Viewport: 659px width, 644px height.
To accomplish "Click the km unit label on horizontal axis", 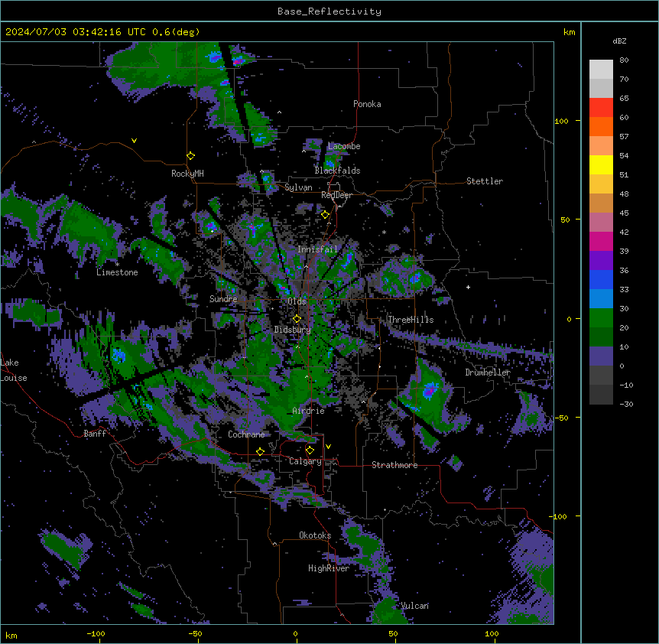I will coord(11,635).
